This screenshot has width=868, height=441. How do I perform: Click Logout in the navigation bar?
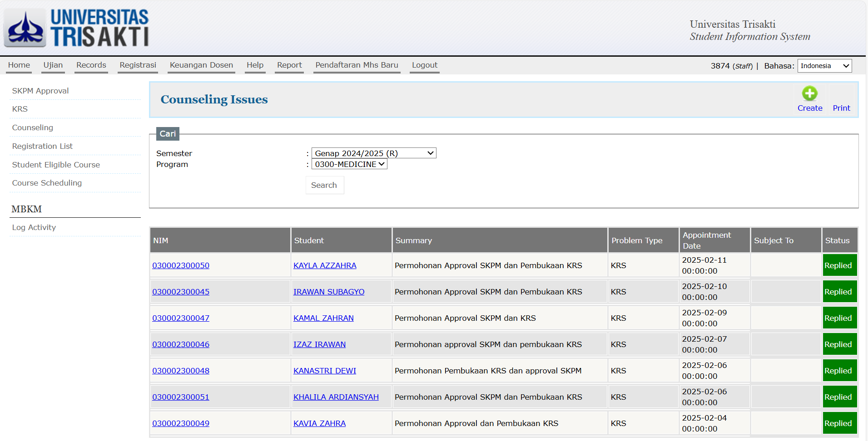coord(424,65)
